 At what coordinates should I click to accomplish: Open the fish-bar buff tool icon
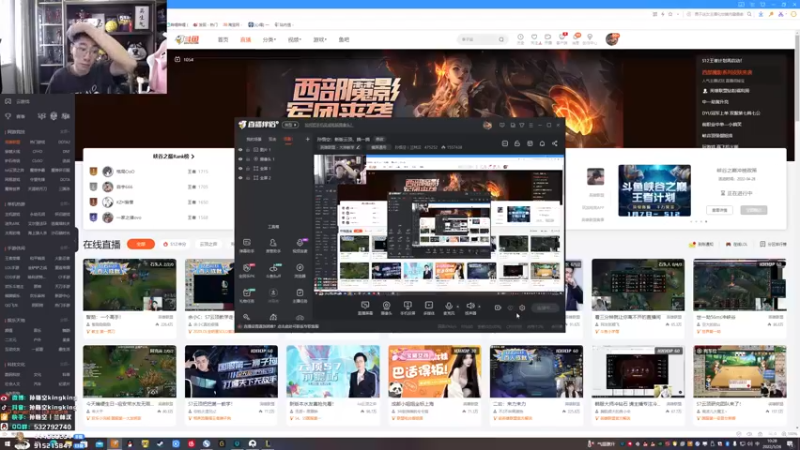coord(273,270)
